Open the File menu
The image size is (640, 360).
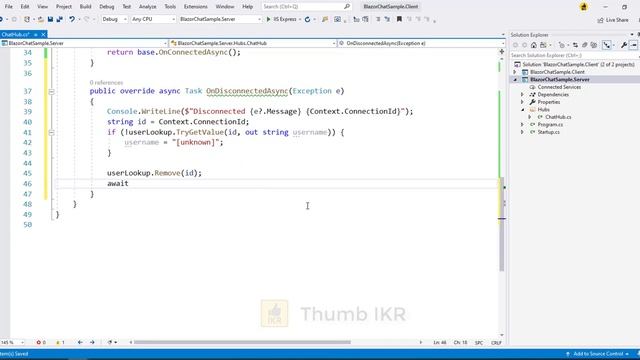click(x=8, y=7)
